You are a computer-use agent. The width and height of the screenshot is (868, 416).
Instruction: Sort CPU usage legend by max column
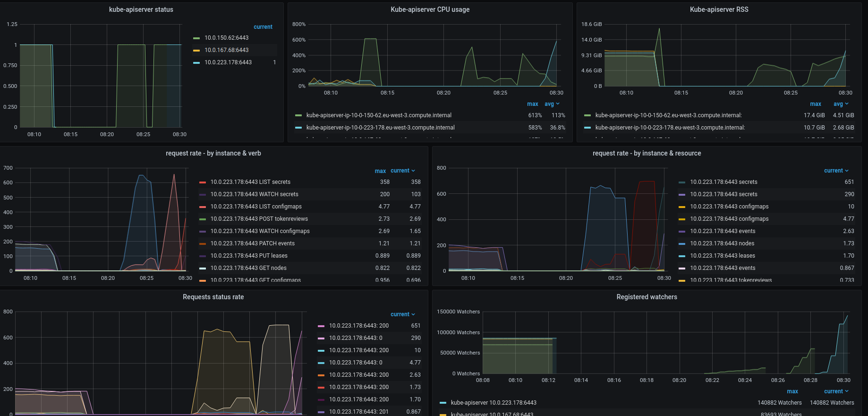[x=532, y=104]
